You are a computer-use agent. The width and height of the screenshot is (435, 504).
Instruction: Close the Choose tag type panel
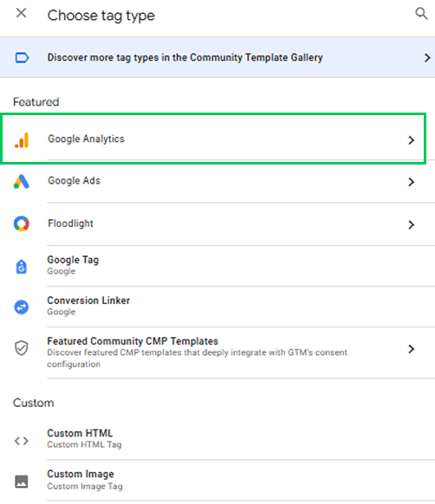22,13
